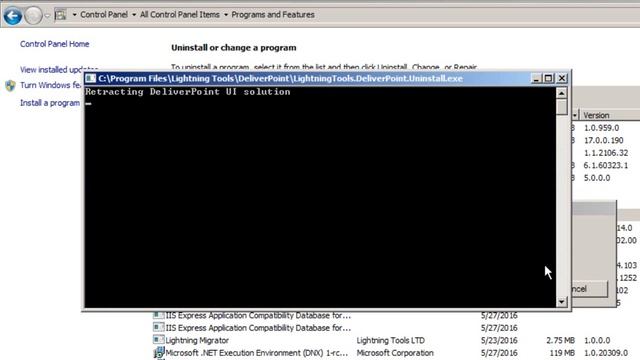The width and height of the screenshot is (640, 360).
Task: Click Lightning Tools LTD publisher cell
Action: 391,340
